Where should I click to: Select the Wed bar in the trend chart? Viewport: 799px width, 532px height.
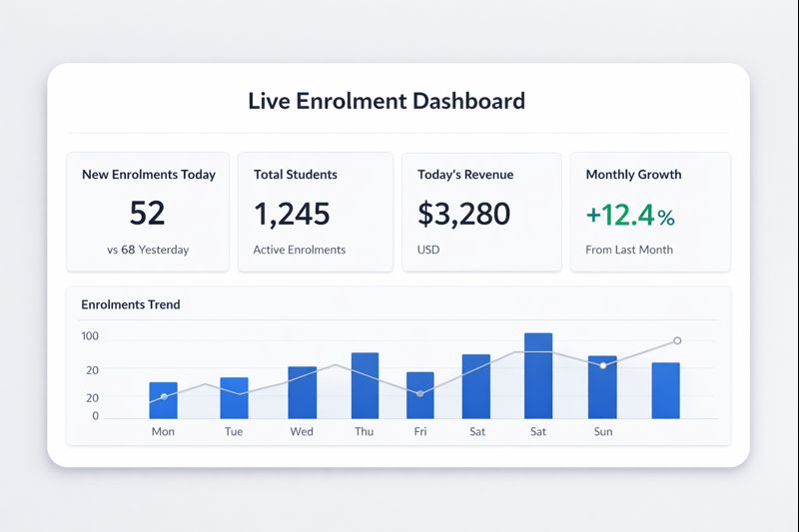click(302, 393)
